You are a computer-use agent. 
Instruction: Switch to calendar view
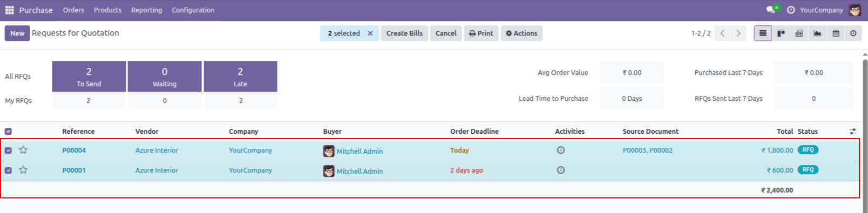[x=836, y=33]
